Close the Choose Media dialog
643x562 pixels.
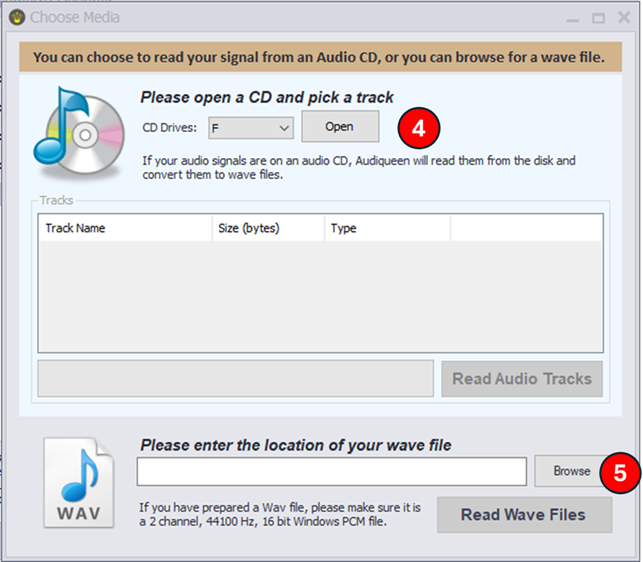click(x=624, y=18)
